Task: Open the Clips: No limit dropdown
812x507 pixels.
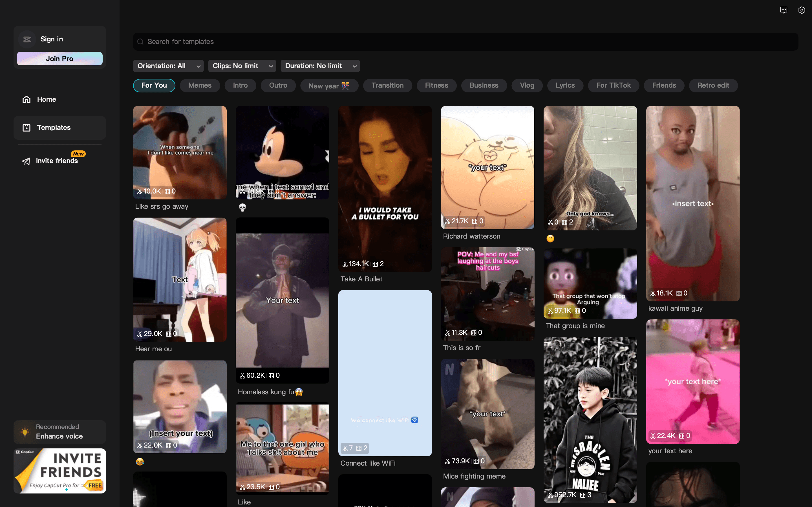Action: click(x=242, y=66)
